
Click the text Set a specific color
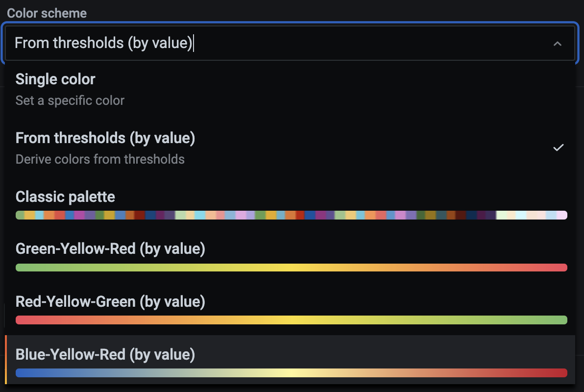pyautogui.click(x=70, y=100)
